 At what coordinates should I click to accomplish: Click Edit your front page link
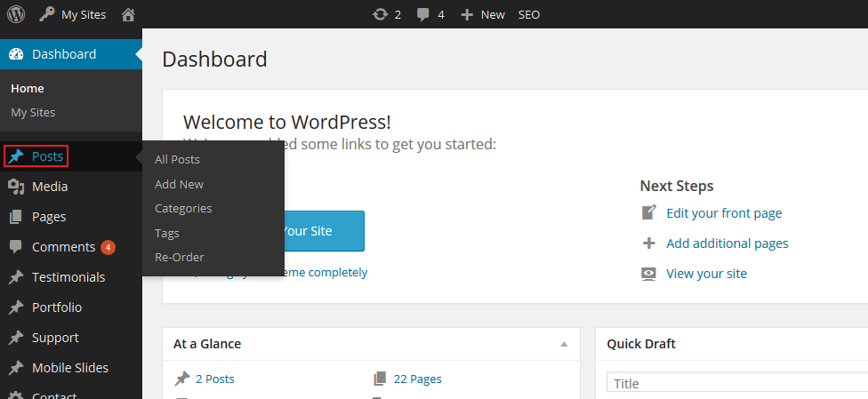point(724,213)
